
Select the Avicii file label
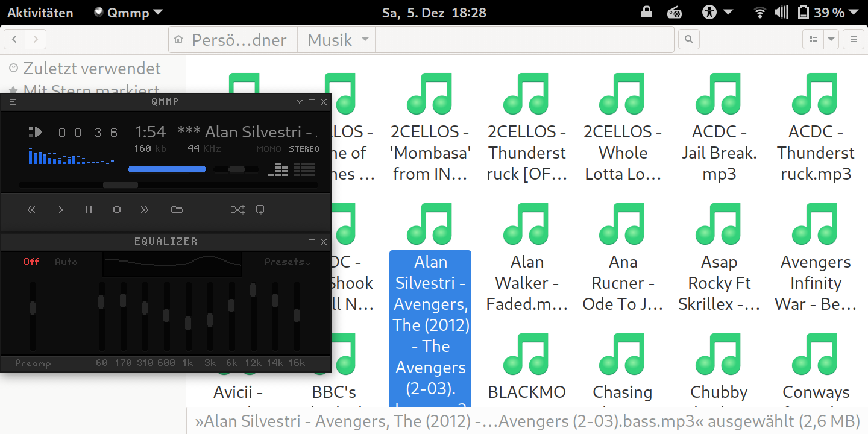coord(238,392)
